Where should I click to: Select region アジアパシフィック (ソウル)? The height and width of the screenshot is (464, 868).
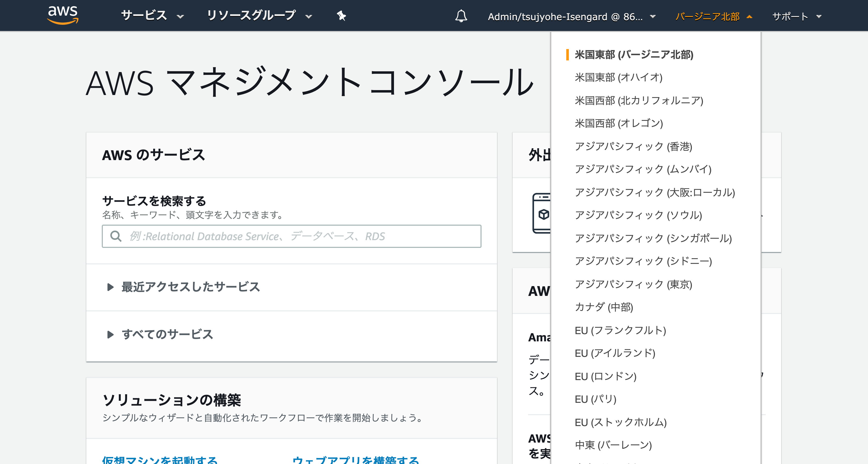click(638, 215)
